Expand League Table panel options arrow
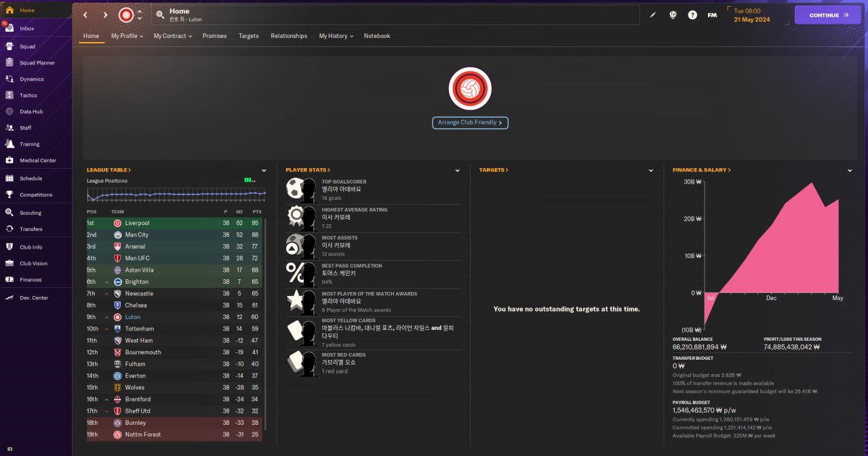 tap(264, 171)
